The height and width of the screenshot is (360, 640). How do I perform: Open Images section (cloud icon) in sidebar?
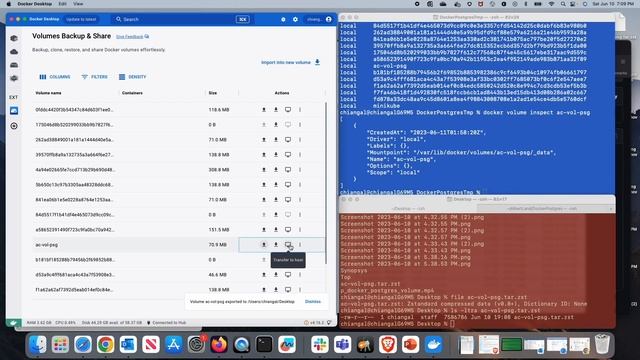pos(14,52)
